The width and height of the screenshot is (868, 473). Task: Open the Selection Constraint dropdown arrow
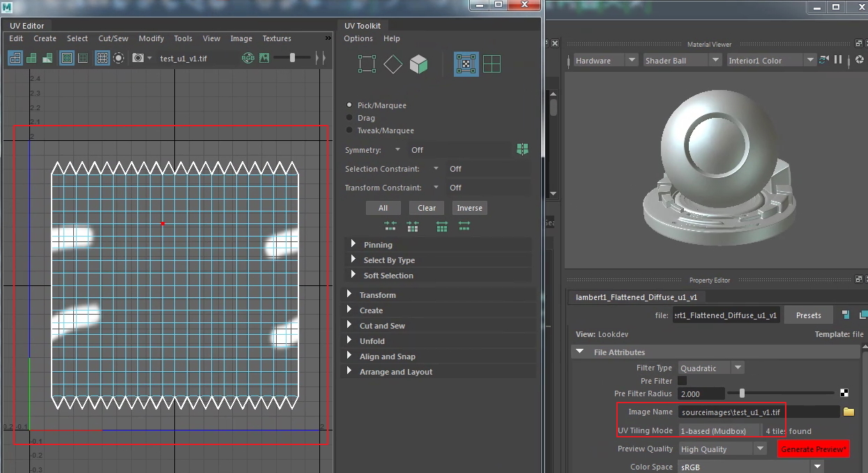(x=435, y=169)
